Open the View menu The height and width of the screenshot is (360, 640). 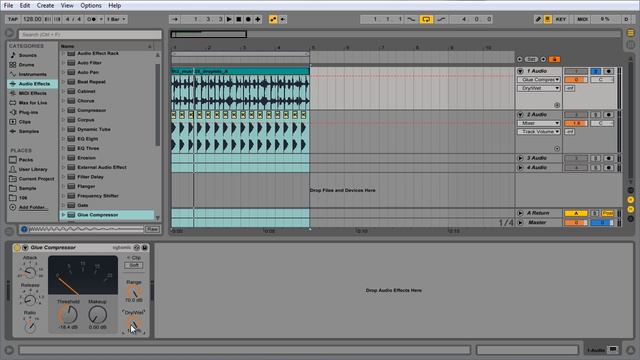point(67,5)
